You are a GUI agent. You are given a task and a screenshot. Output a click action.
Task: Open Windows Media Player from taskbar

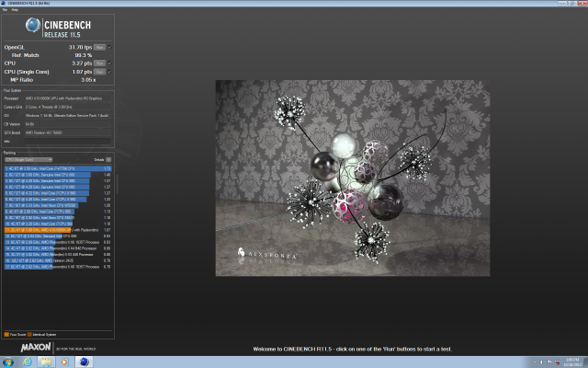pyautogui.click(x=64, y=362)
